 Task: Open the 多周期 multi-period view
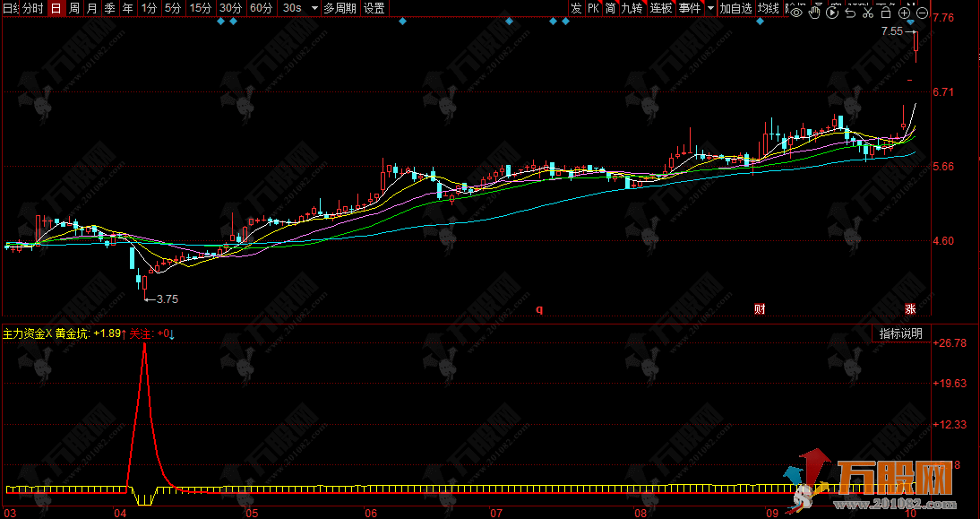[x=340, y=8]
